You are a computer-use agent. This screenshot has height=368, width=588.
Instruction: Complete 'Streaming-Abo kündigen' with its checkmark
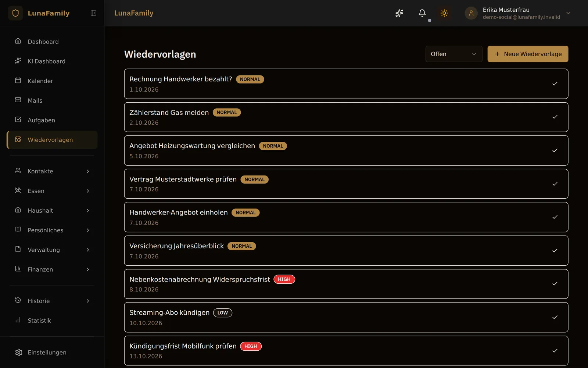click(x=555, y=317)
